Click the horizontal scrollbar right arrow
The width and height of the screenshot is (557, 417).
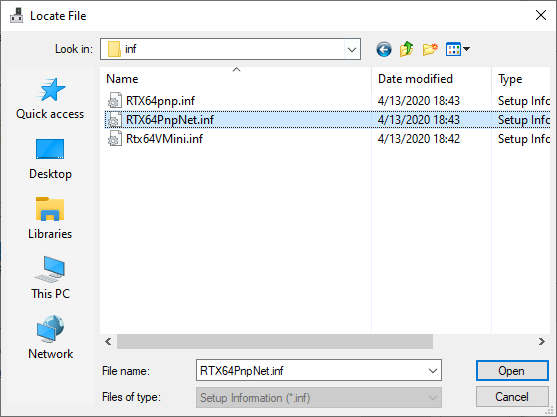[x=541, y=342]
